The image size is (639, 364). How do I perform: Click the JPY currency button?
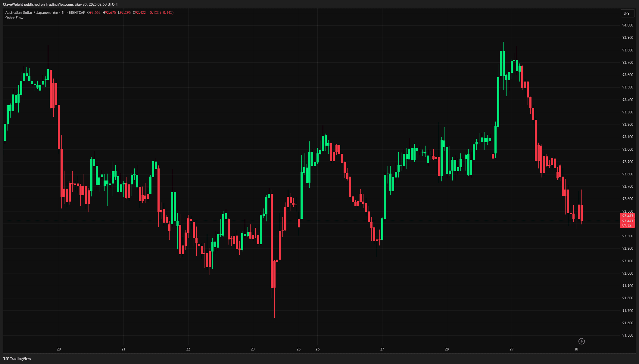627,13
